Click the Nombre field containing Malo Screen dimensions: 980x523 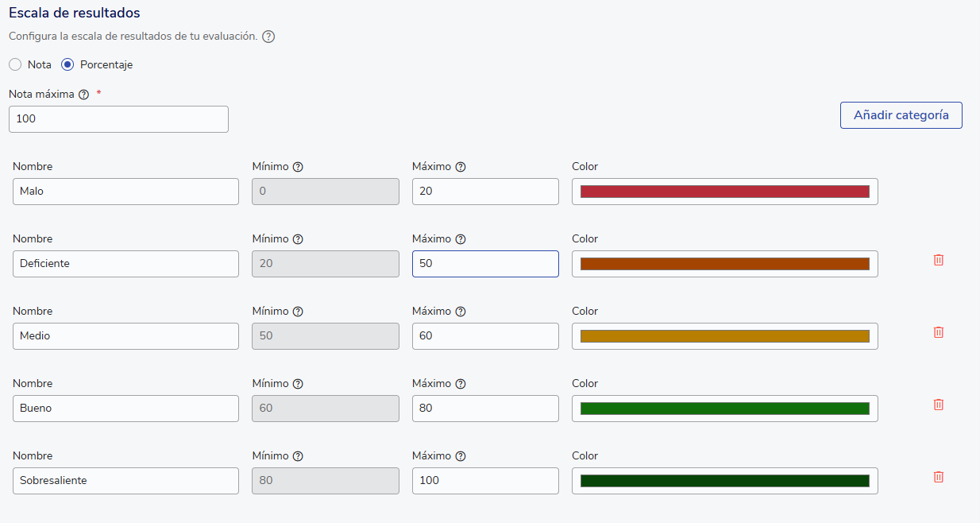(125, 192)
